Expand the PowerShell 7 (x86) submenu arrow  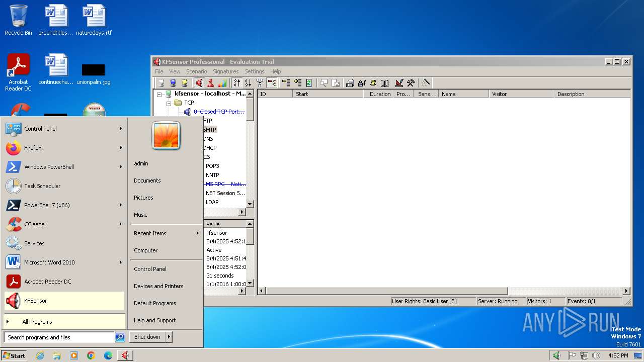tap(120, 205)
